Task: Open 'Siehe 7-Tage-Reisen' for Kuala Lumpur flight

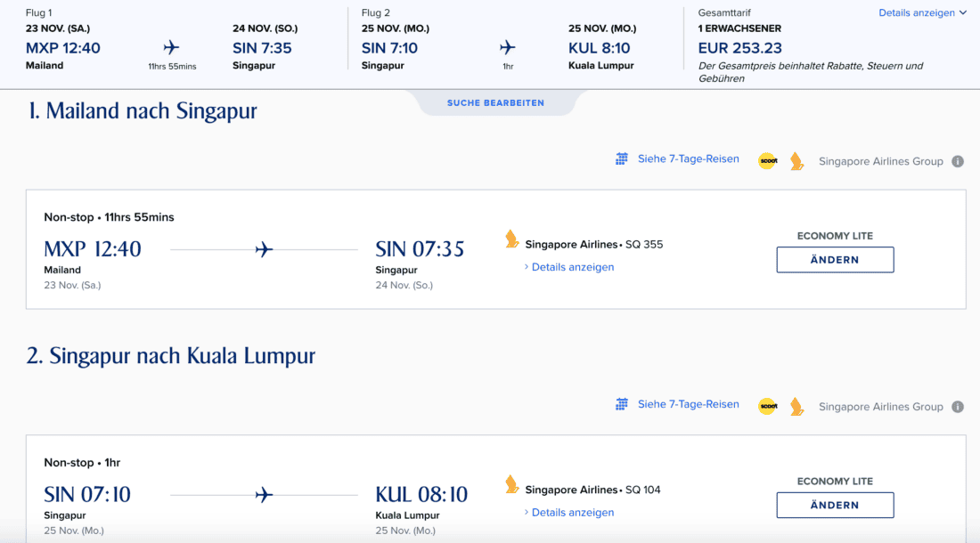Action: pos(688,404)
